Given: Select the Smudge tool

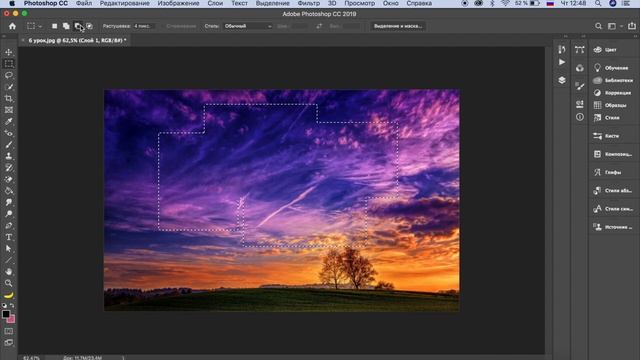Looking at the screenshot, I should point(9,202).
